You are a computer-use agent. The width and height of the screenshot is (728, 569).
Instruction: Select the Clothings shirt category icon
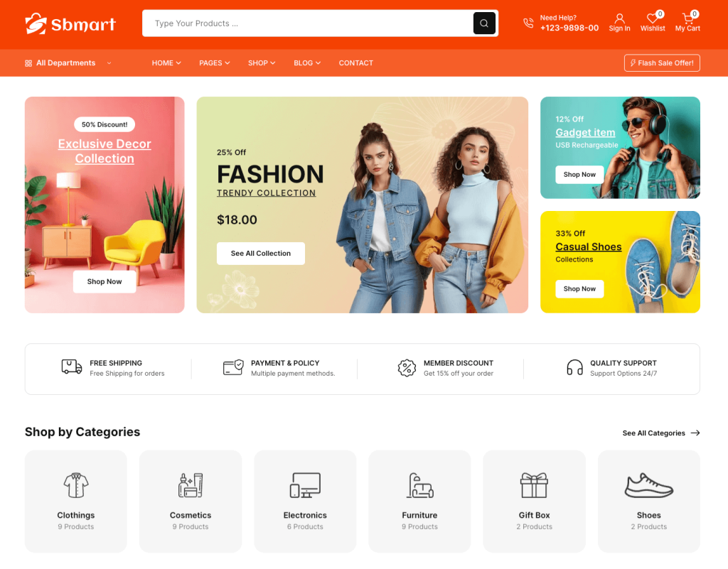pyautogui.click(x=75, y=485)
